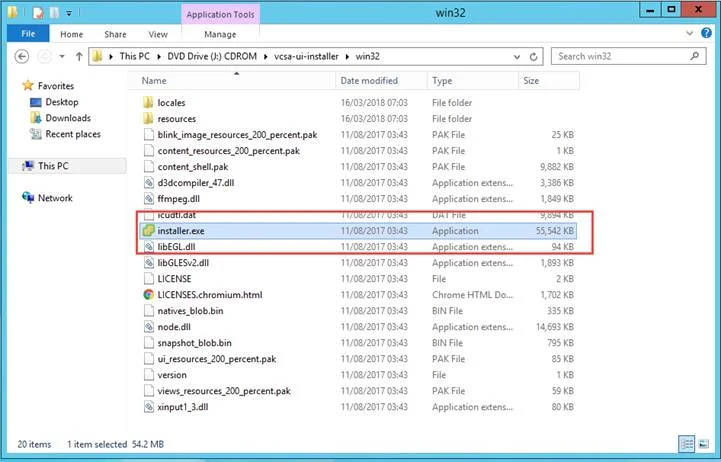The image size is (721, 462).
Task: Click vcsa-ui-installer breadcrumb segment
Action: [306, 57]
